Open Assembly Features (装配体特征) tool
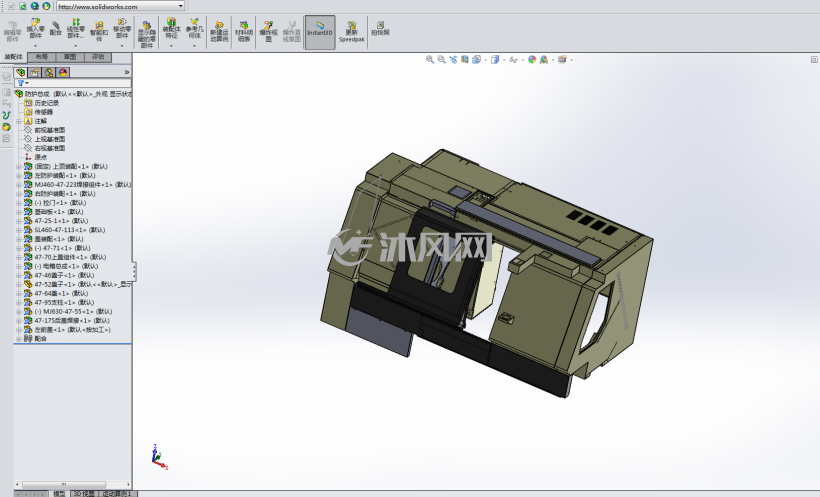Screen dimensions: 820x497 [x=172, y=29]
